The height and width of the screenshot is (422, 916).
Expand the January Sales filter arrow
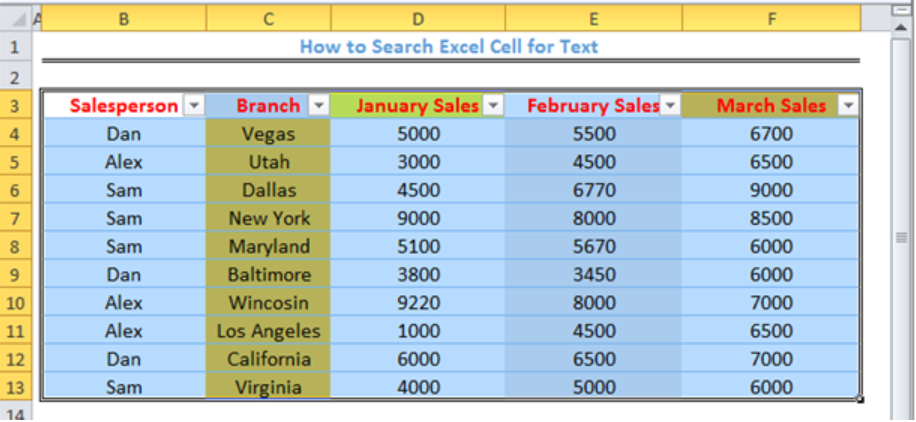(494, 106)
